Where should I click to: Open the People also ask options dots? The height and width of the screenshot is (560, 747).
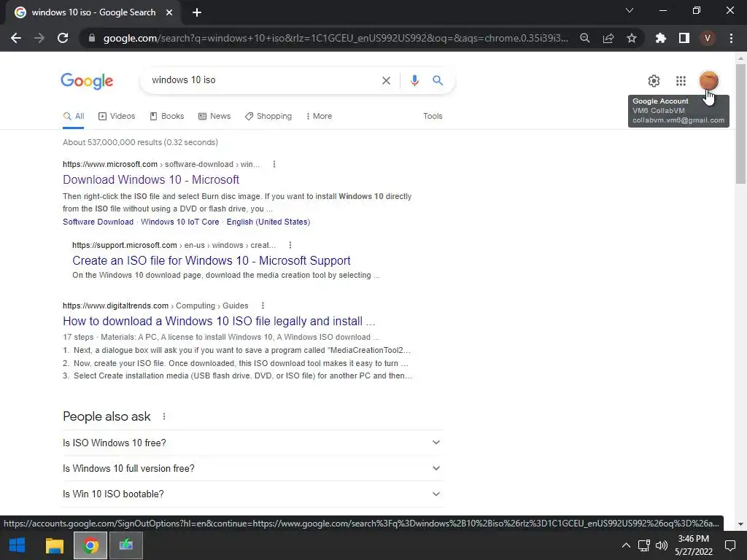164,416
